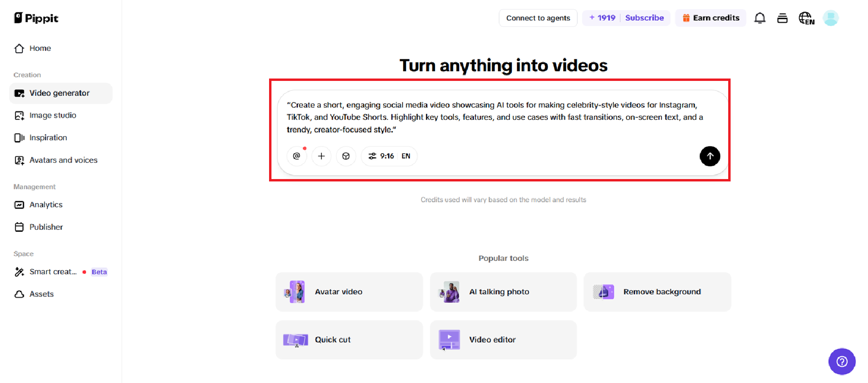
Task: Click the Smart creation wand icon
Action: [x=19, y=272]
